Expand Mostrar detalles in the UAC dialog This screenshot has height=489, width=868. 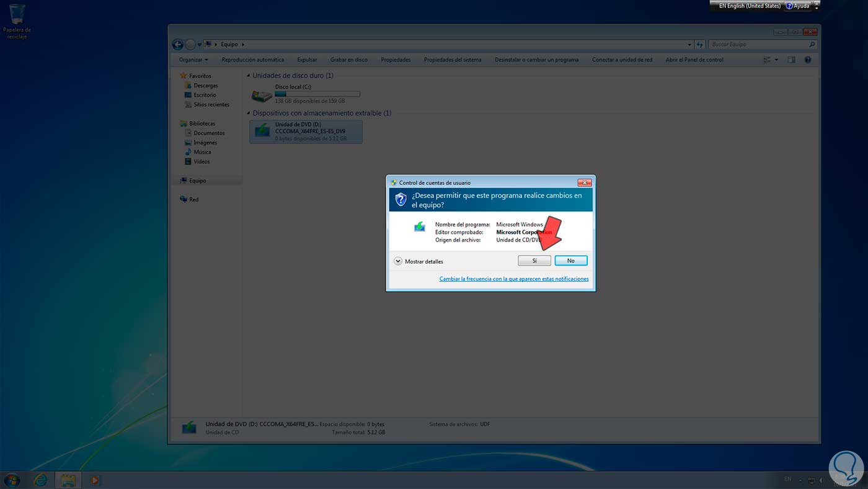pyautogui.click(x=418, y=261)
